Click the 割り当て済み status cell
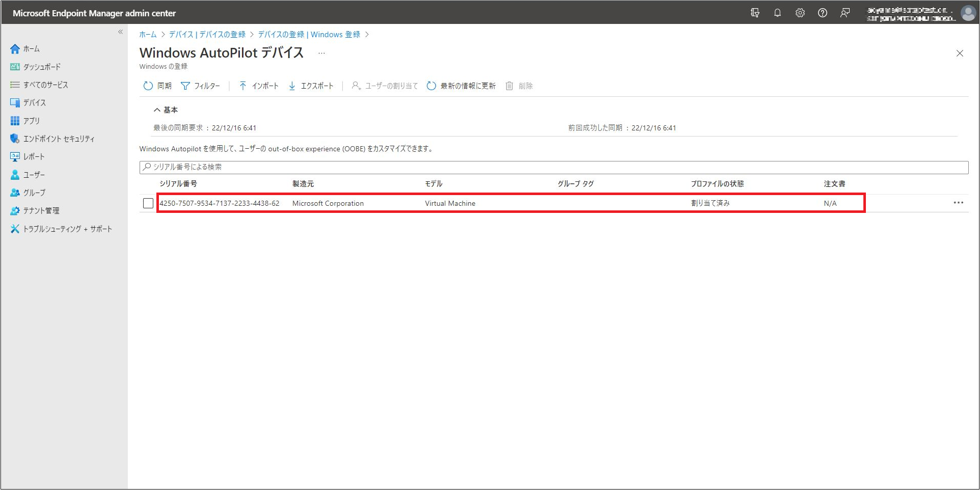This screenshot has width=980, height=490. 711,203
